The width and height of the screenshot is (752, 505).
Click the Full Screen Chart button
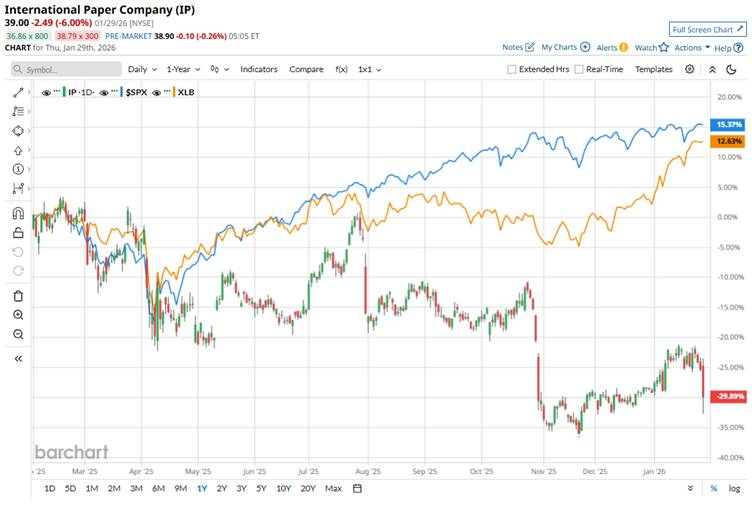(708, 30)
